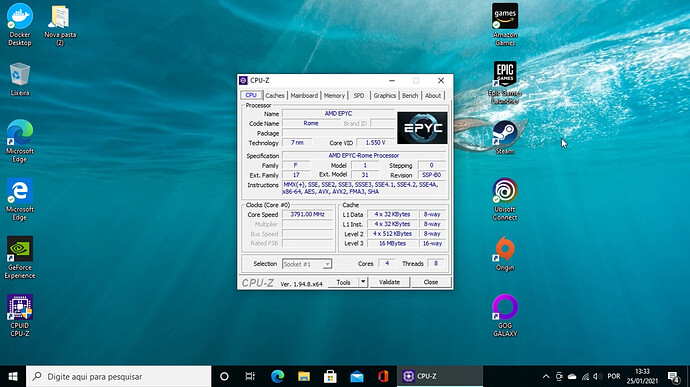Launch the new Microsoft Edge shortcut
Image resolution: width=690 pixels, height=387 pixels.
20,141
